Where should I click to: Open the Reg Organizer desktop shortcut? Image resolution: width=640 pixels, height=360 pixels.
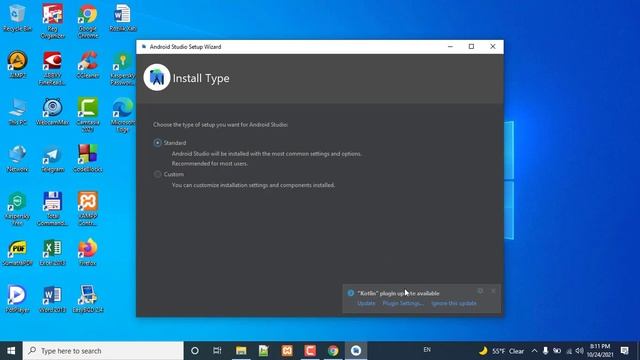pyautogui.click(x=53, y=21)
